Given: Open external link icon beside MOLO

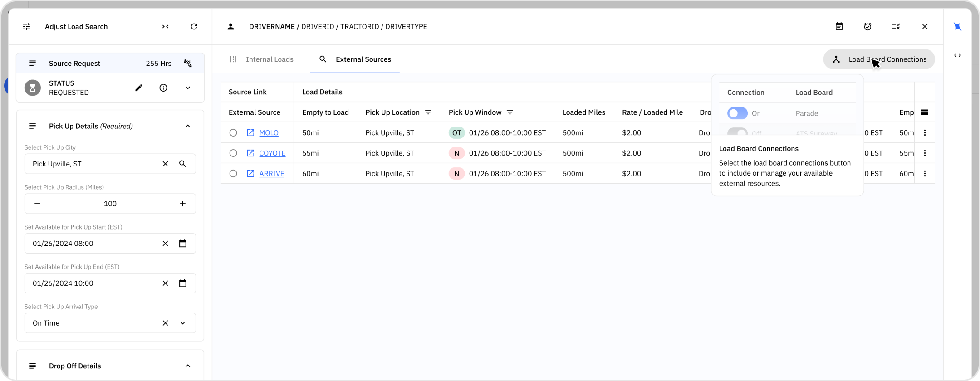Looking at the screenshot, I should coord(250,133).
